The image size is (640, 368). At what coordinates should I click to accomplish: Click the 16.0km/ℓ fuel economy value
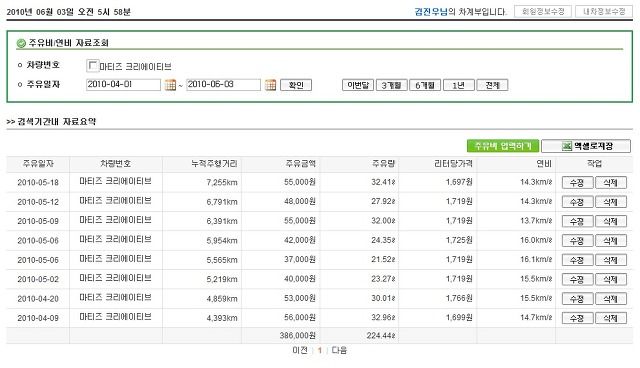tap(536, 240)
